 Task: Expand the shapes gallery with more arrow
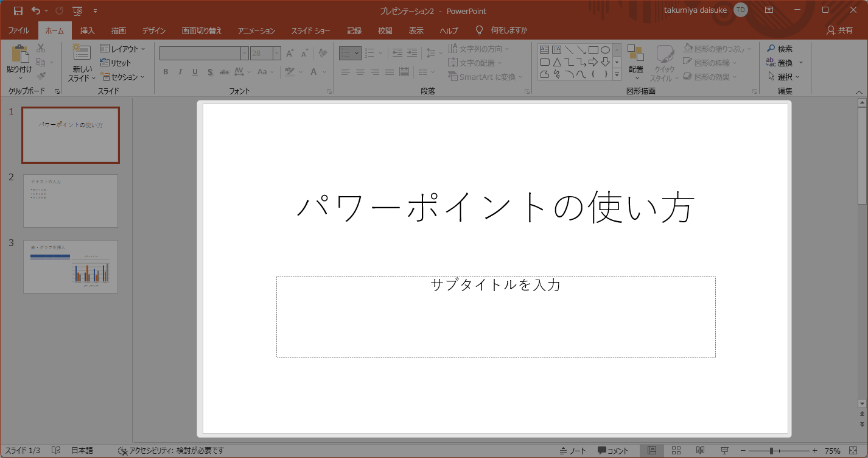617,74
